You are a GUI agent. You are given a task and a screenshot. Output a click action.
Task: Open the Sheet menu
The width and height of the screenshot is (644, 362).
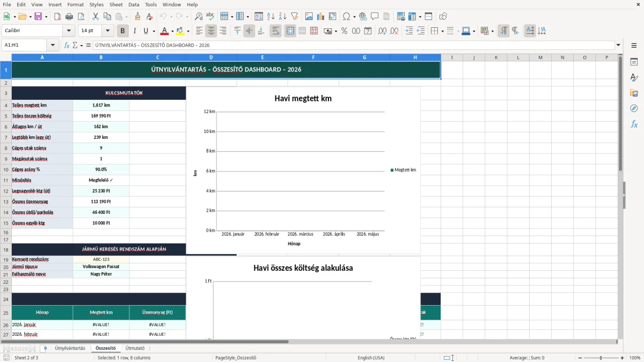click(x=116, y=4)
